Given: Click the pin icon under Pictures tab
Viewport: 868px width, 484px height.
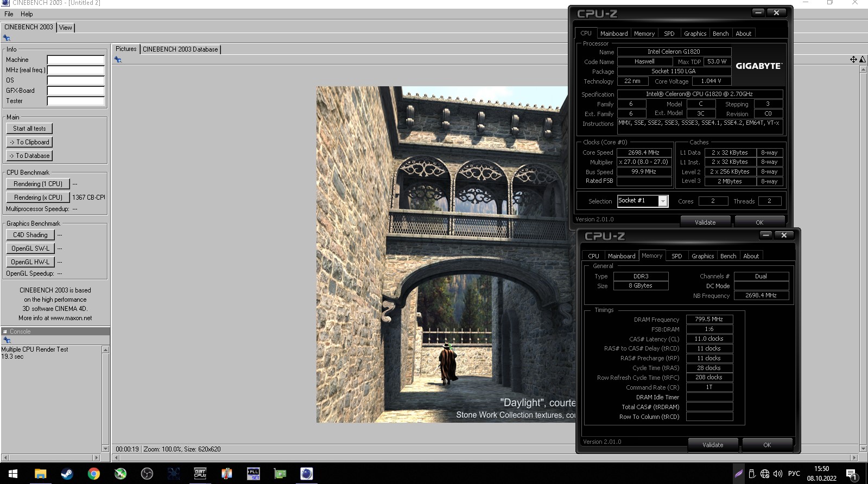Looking at the screenshot, I should pyautogui.click(x=118, y=60).
